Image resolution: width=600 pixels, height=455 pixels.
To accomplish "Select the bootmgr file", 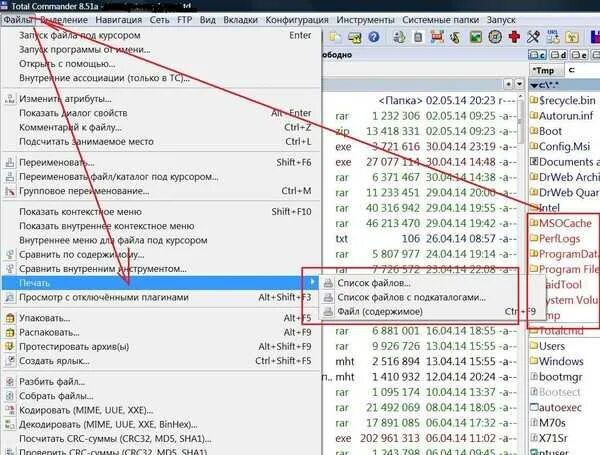I will coord(556,377).
